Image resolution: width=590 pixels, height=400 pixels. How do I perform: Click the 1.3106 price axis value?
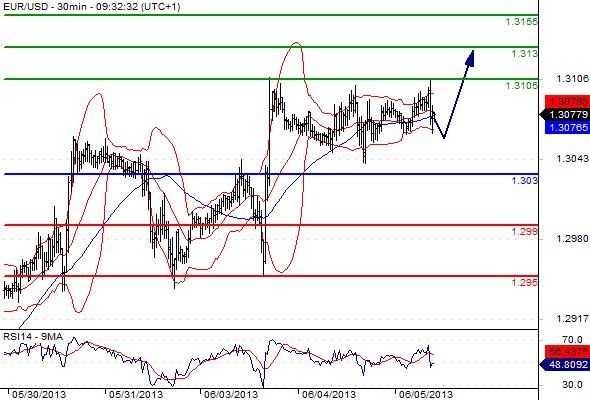(572, 79)
